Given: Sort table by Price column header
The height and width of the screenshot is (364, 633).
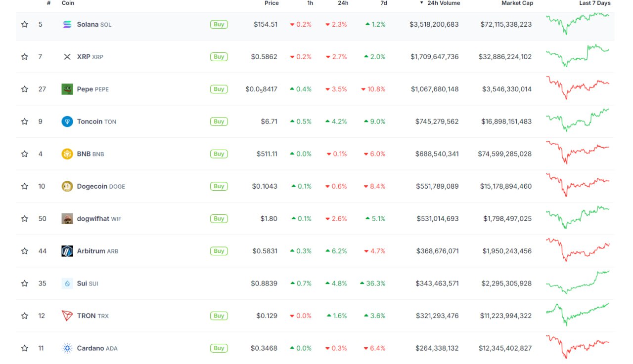Looking at the screenshot, I should coord(271,3).
